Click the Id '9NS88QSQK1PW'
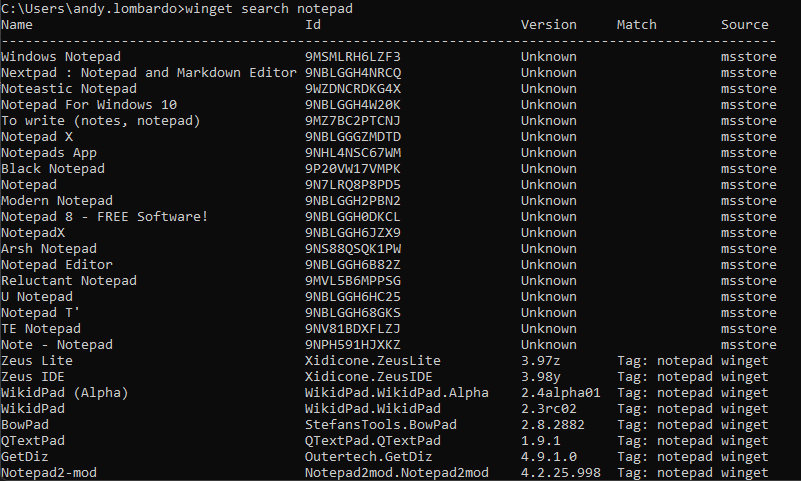The height and width of the screenshot is (481, 801). (353, 249)
